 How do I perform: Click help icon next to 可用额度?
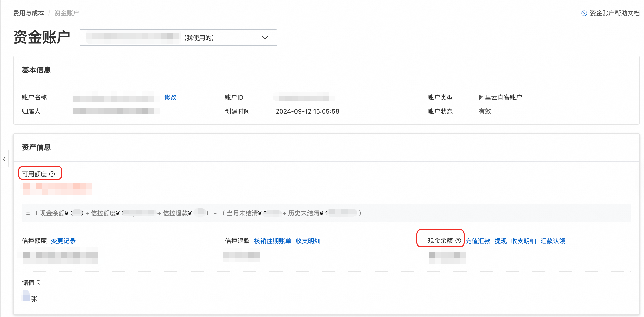52,174
